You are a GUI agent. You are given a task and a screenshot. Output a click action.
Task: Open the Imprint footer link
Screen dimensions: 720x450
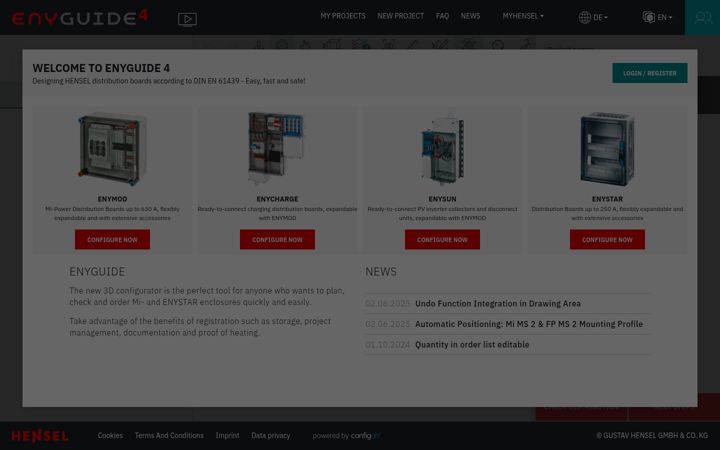coord(227,435)
